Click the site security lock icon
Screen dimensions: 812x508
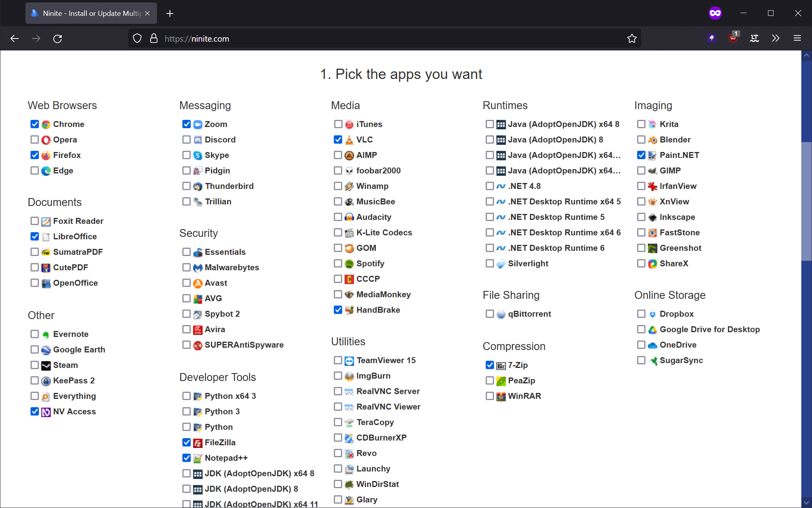click(x=154, y=38)
